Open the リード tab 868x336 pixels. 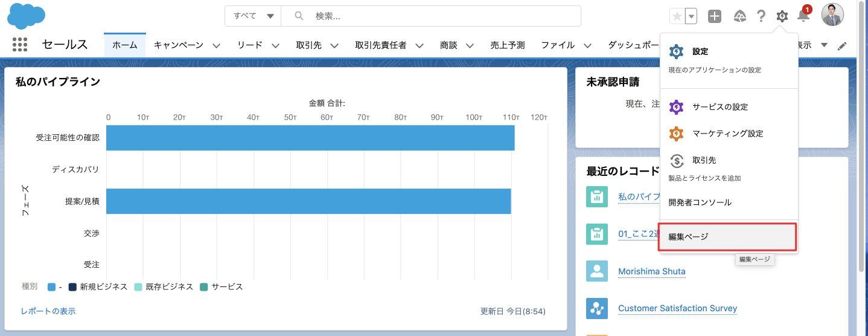coord(250,45)
